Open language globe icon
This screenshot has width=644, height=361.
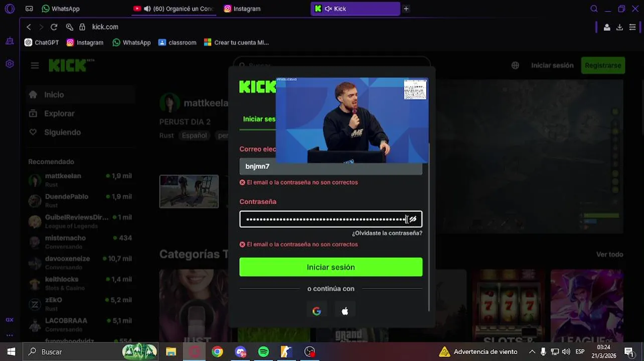point(515,65)
